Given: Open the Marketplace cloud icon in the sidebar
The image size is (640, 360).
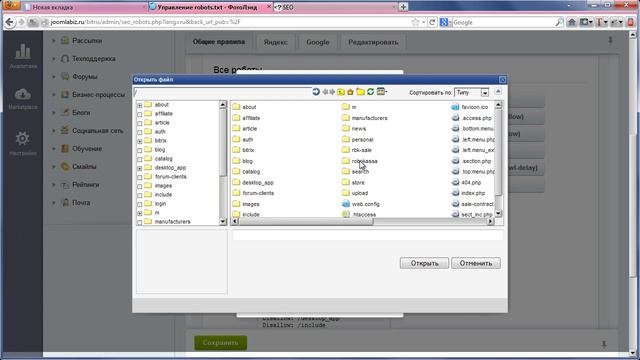Looking at the screenshot, I should tap(22, 98).
